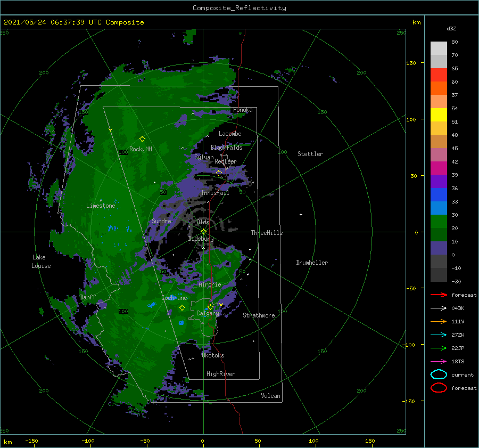The width and height of the screenshot is (479, 448).
Task: Select the 80 dBZ light gray swatch
Action: (x=439, y=48)
